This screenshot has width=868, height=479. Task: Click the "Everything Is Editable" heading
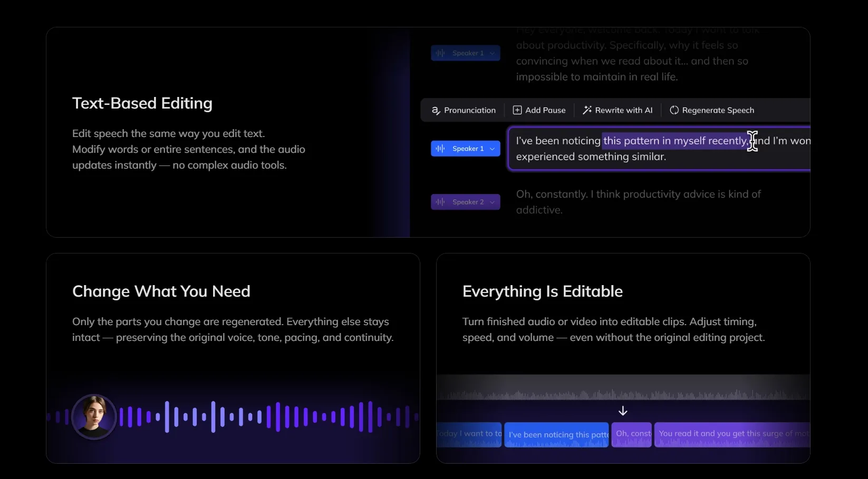coord(543,291)
